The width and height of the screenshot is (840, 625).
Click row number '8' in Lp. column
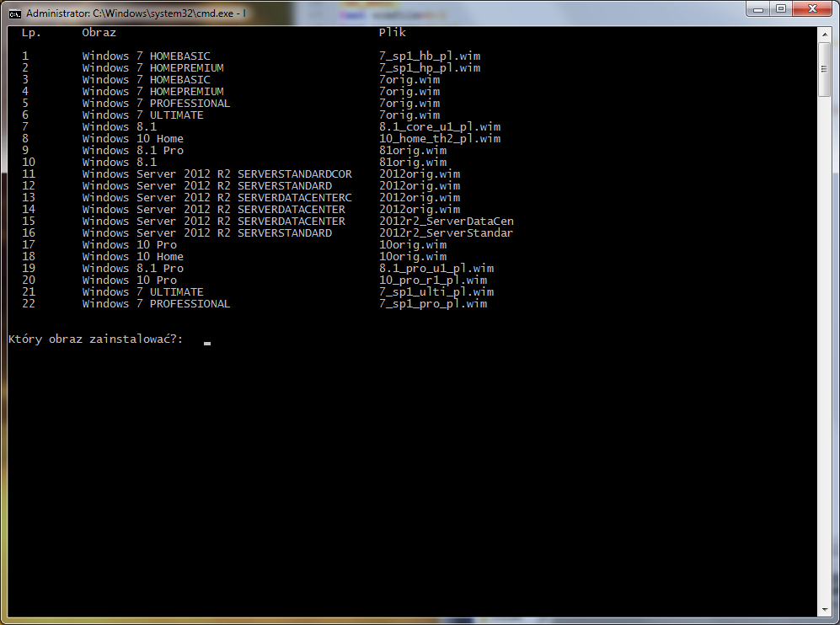coord(25,139)
